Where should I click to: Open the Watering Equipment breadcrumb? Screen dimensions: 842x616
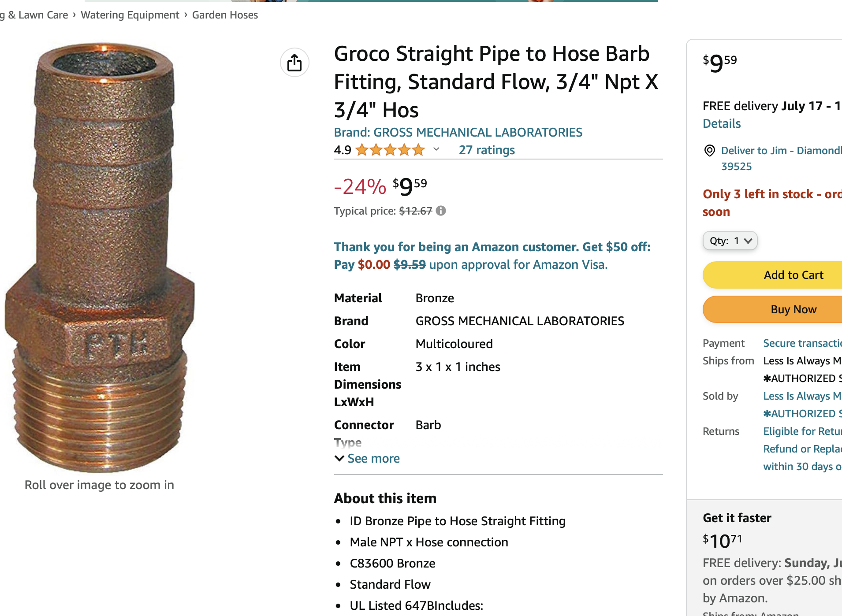coord(130,15)
